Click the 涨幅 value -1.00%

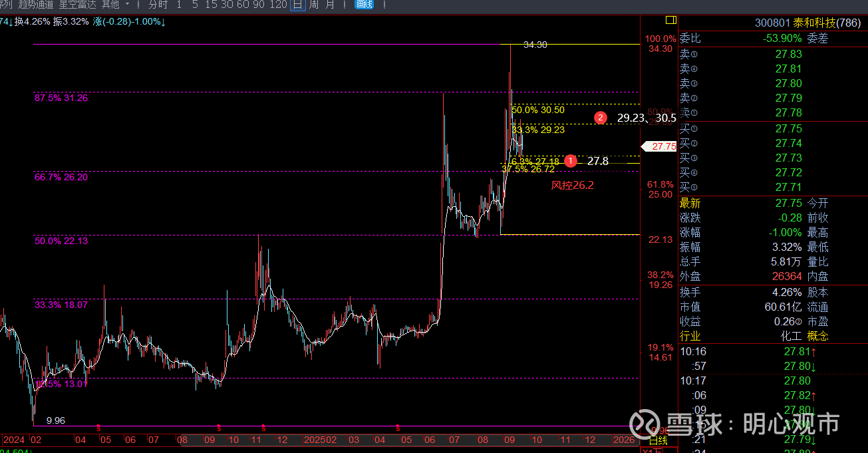(x=786, y=233)
